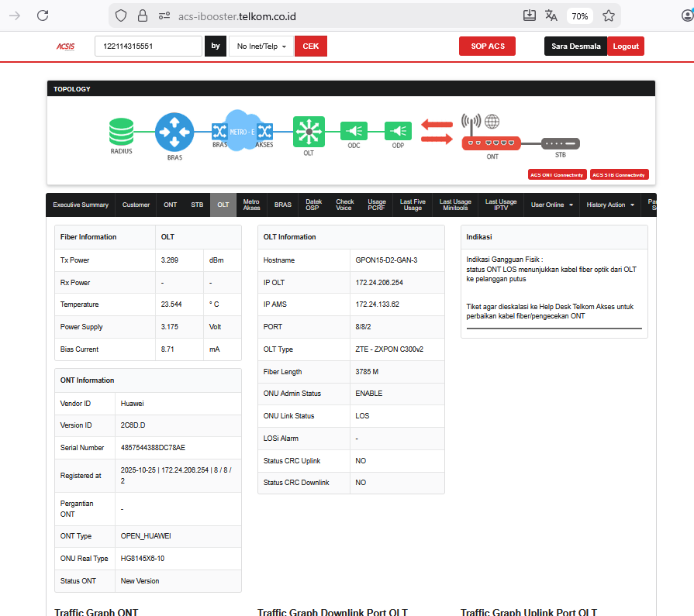Click the install/download page icon in address bar
The image size is (694, 616).
click(x=530, y=16)
